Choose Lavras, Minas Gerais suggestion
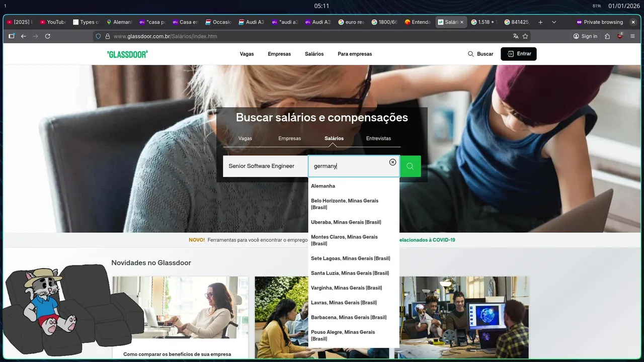This screenshot has height=362, width=644. coord(354,303)
